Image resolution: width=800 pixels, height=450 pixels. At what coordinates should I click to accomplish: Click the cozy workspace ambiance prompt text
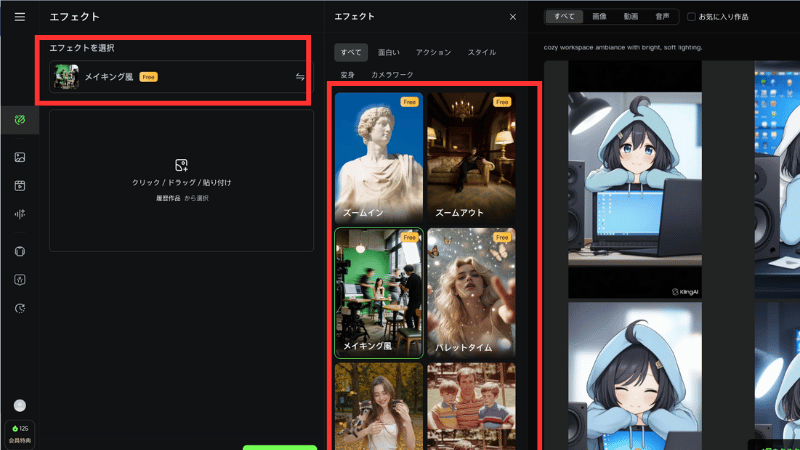tap(622, 47)
